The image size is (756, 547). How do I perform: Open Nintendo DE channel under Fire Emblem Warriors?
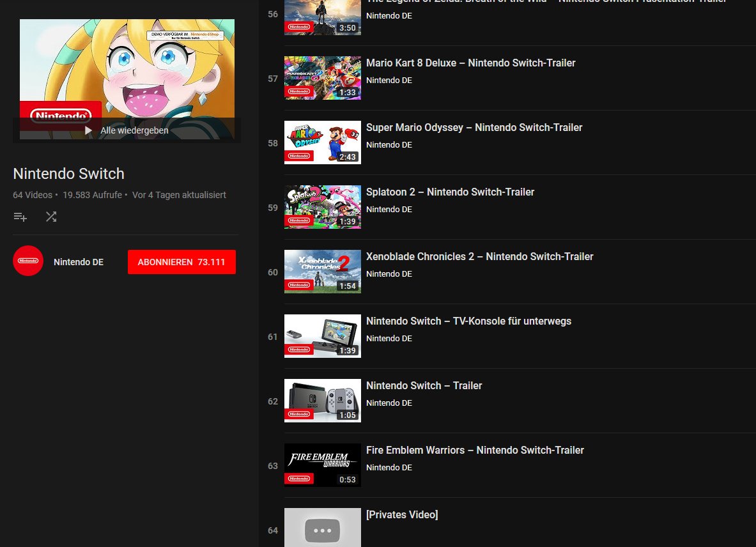[x=389, y=468]
